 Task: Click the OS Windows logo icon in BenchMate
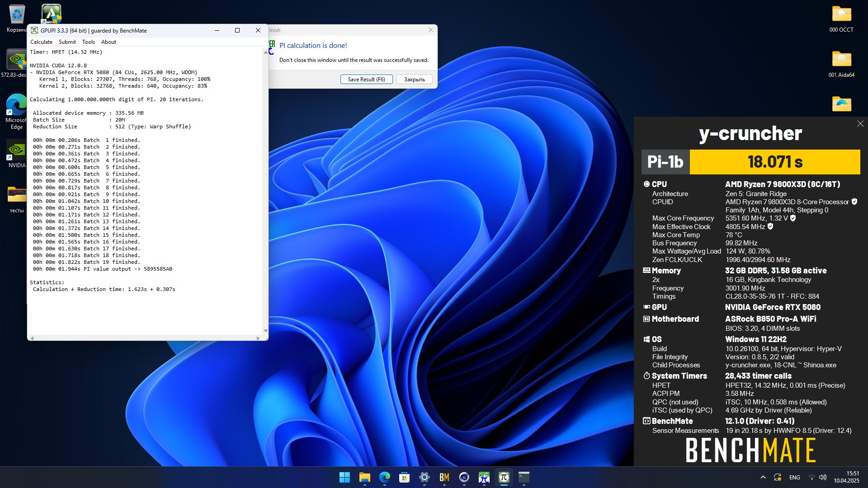(646, 339)
